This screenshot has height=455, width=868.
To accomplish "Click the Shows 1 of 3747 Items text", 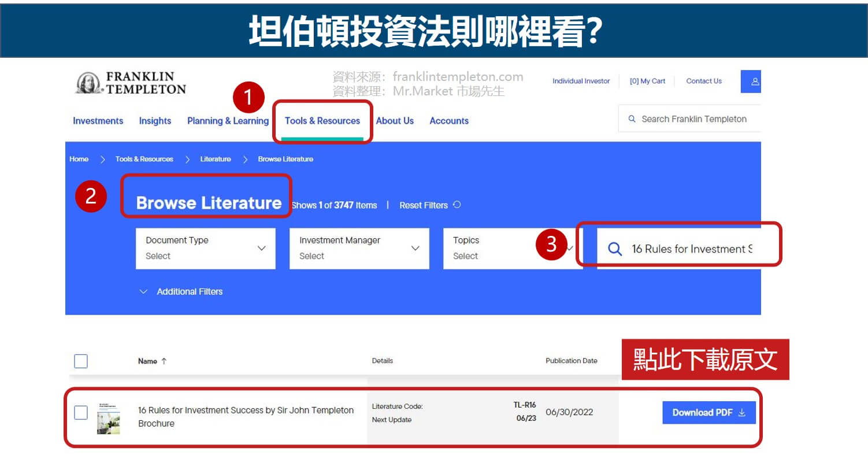I will coord(334,205).
